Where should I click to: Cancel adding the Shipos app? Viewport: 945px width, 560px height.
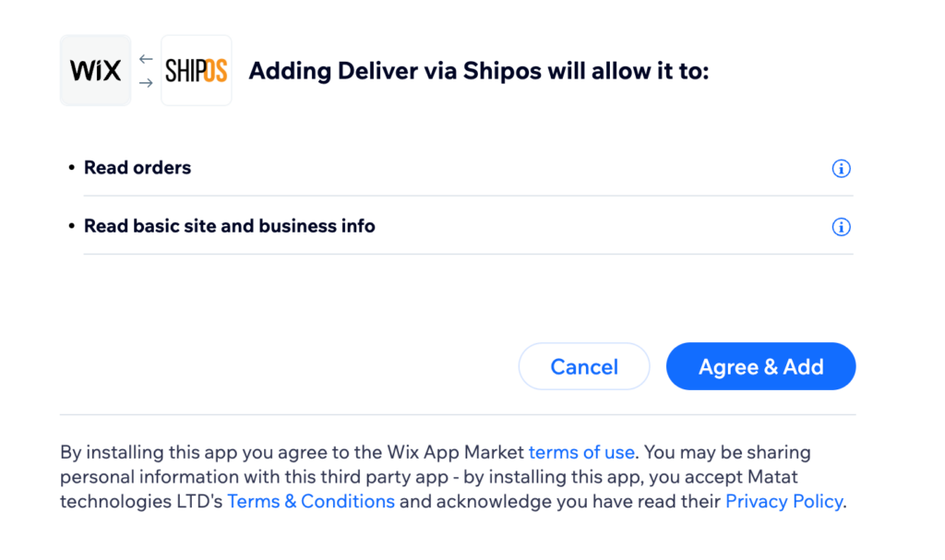[583, 366]
